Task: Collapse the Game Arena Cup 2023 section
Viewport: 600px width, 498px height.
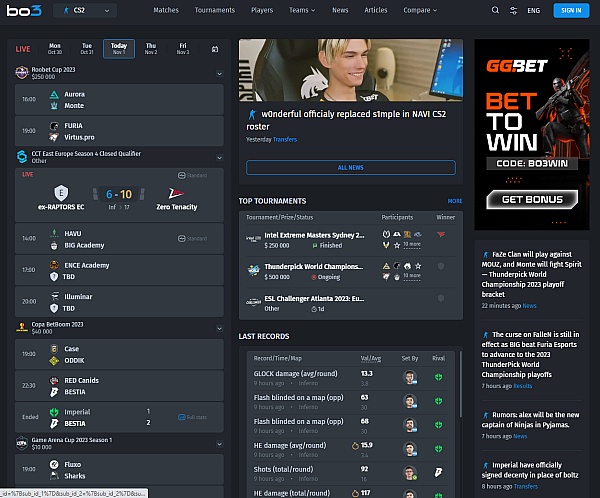Action: pos(219,444)
